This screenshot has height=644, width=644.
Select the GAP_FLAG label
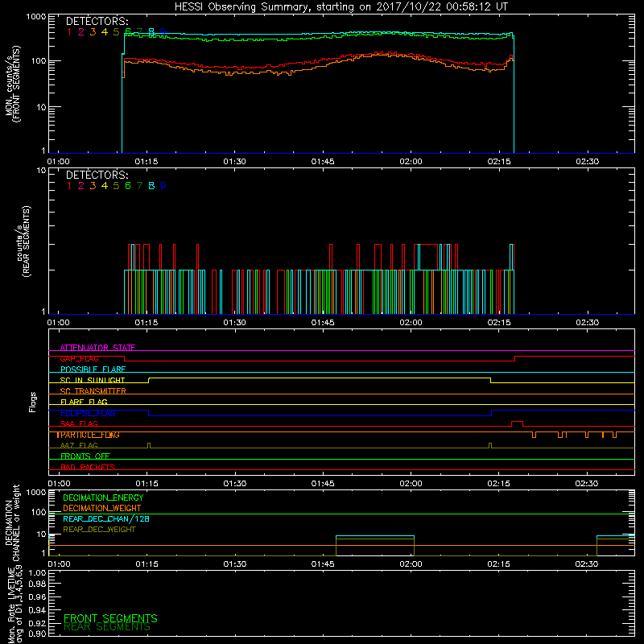coord(79,358)
